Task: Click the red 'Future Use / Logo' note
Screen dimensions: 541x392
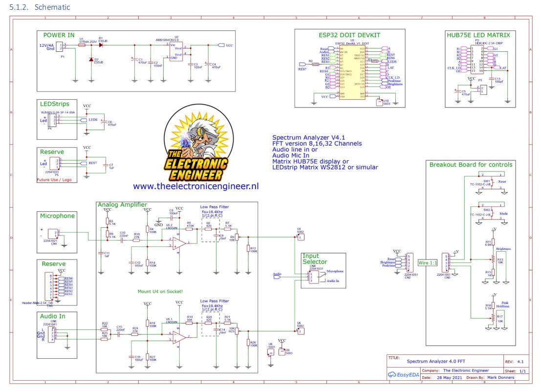Action: click(54, 180)
